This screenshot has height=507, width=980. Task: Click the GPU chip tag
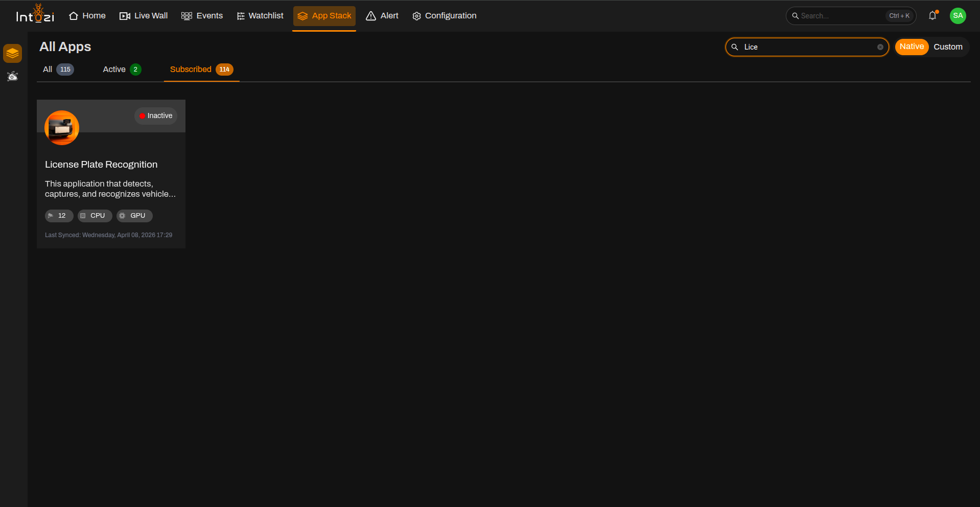pos(135,216)
